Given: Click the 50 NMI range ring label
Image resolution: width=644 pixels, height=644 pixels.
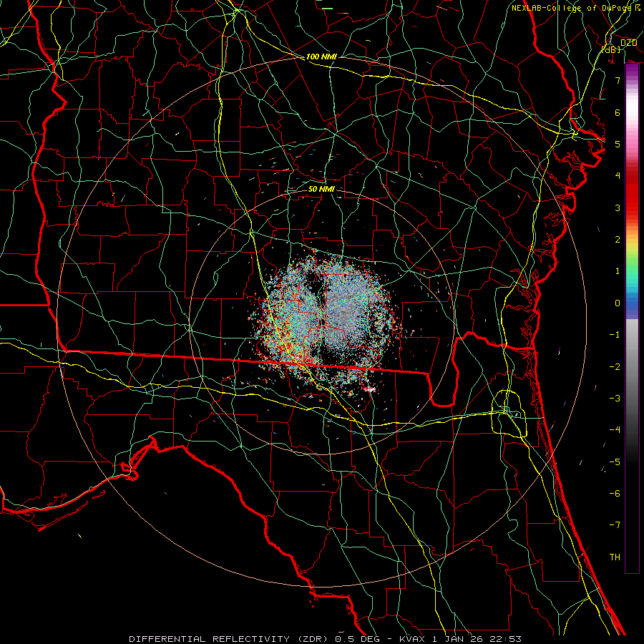Looking at the screenshot, I should coord(321,189).
